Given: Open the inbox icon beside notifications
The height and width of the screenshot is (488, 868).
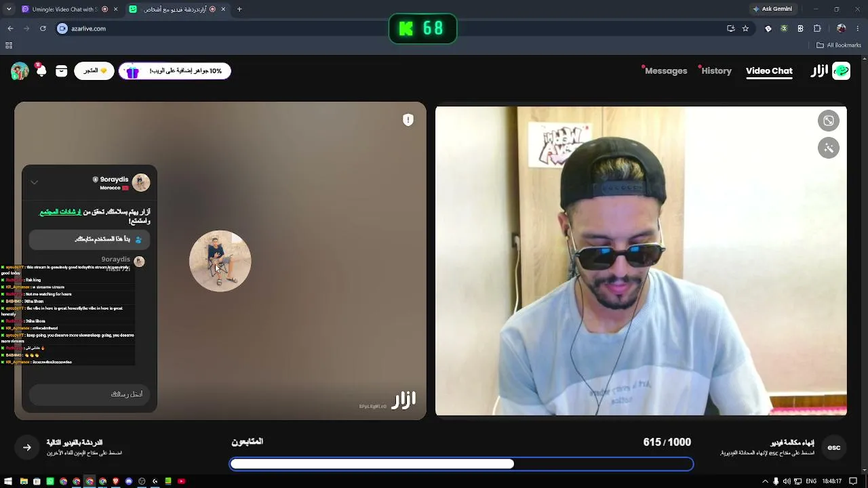Looking at the screenshot, I should (62, 70).
